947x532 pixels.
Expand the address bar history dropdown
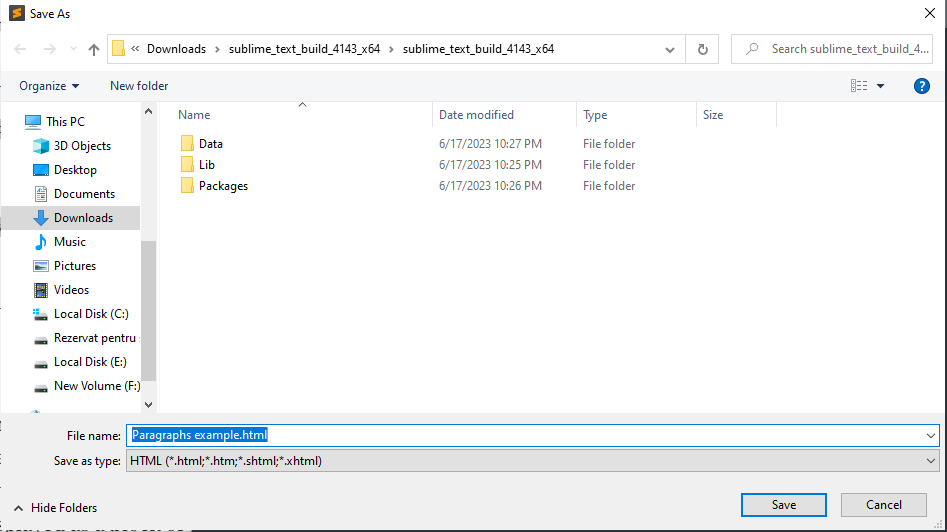tap(669, 50)
